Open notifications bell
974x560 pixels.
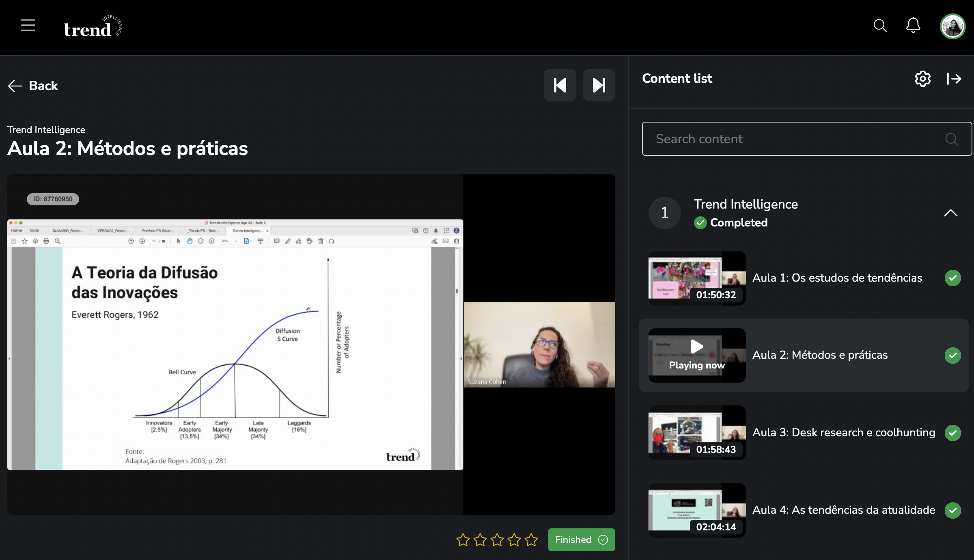click(913, 25)
